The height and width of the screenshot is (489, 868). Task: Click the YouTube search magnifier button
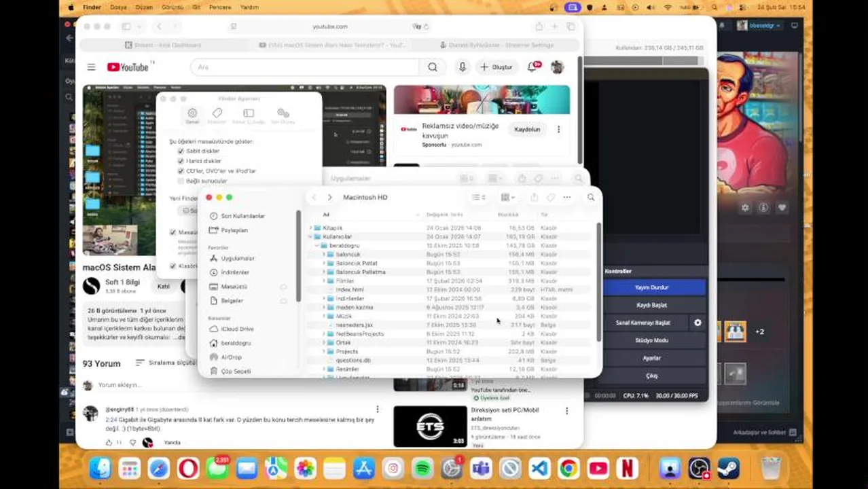tap(433, 67)
